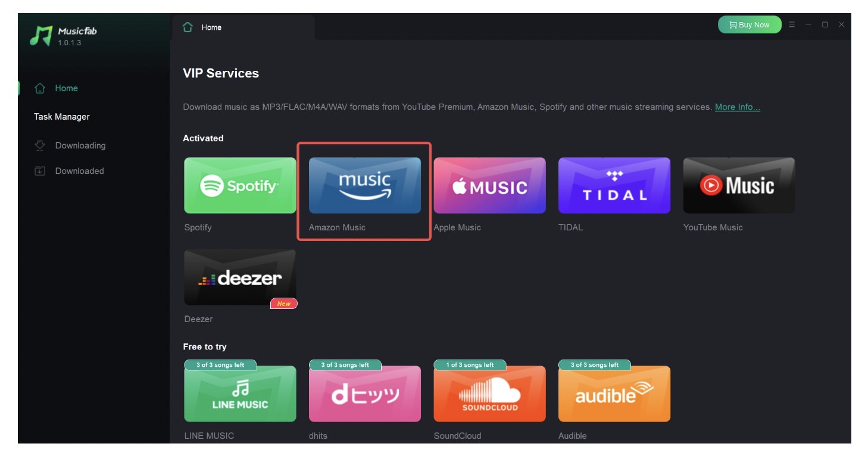868x456 pixels.
Task: Click the dhits songs left badge
Action: pos(345,365)
